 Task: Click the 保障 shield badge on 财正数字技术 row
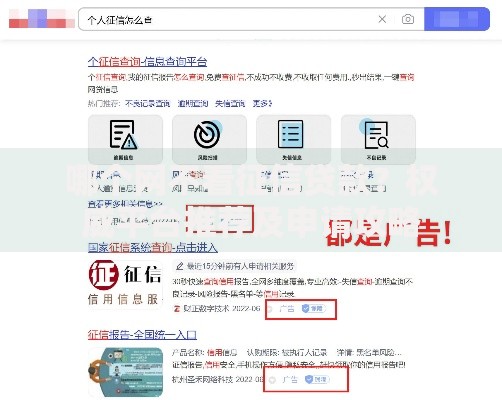(313, 309)
